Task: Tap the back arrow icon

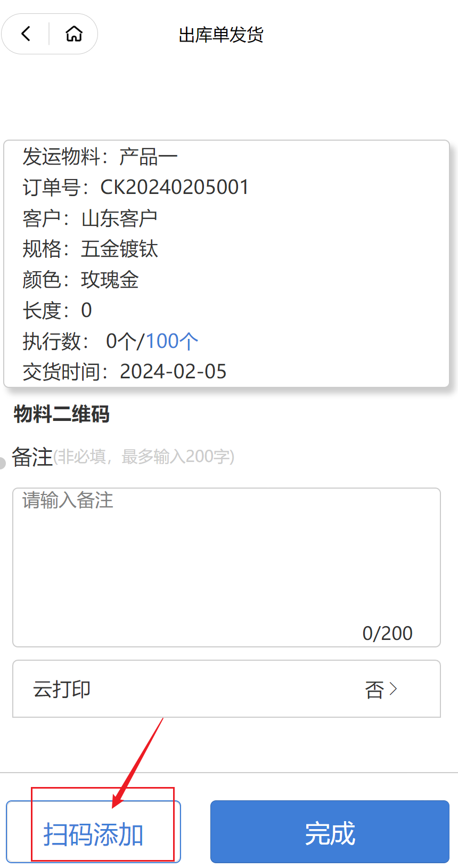Action: click(26, 34)
